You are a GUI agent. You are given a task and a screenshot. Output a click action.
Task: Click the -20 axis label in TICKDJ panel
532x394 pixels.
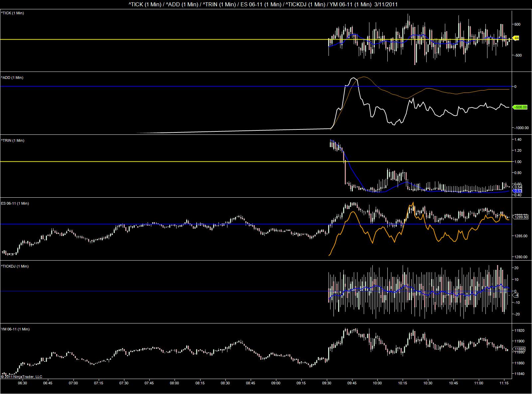pyautogui.click(x=516, y=314)
